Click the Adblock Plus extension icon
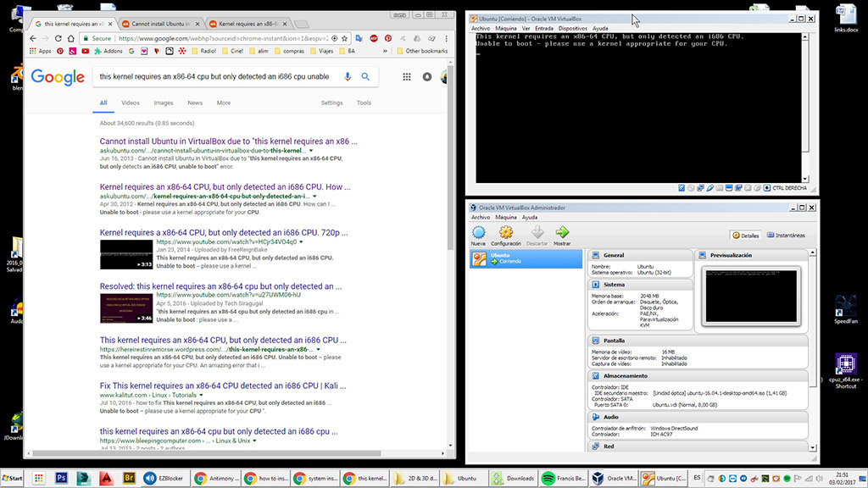The height and width of the screenshot is (488, 868). (374, 38)
